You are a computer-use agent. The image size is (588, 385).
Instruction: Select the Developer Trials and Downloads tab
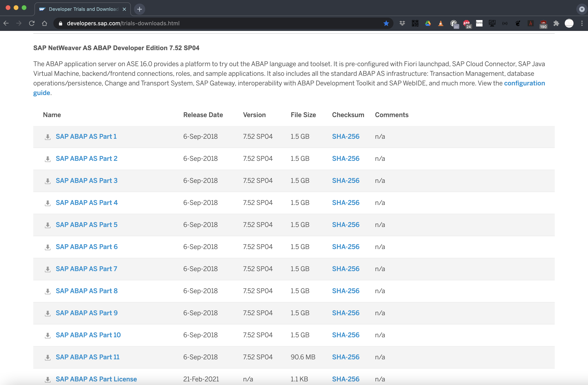[x=83, y=9]
